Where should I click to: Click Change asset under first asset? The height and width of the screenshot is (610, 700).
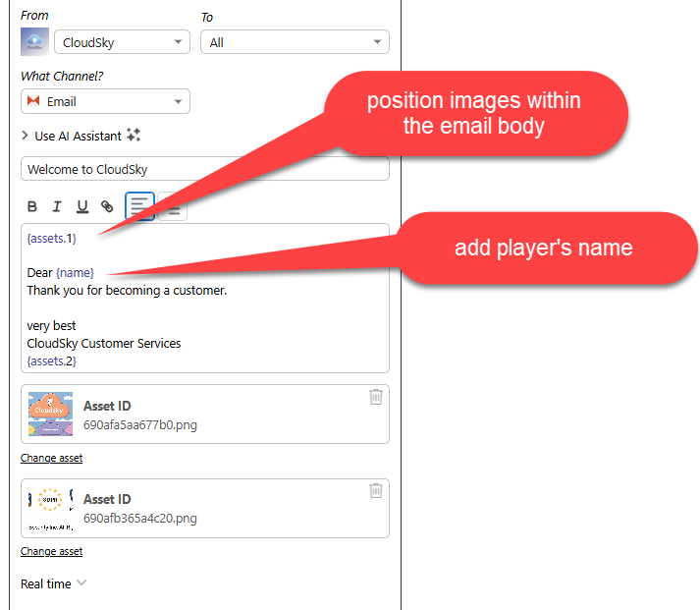click(51, 458)
